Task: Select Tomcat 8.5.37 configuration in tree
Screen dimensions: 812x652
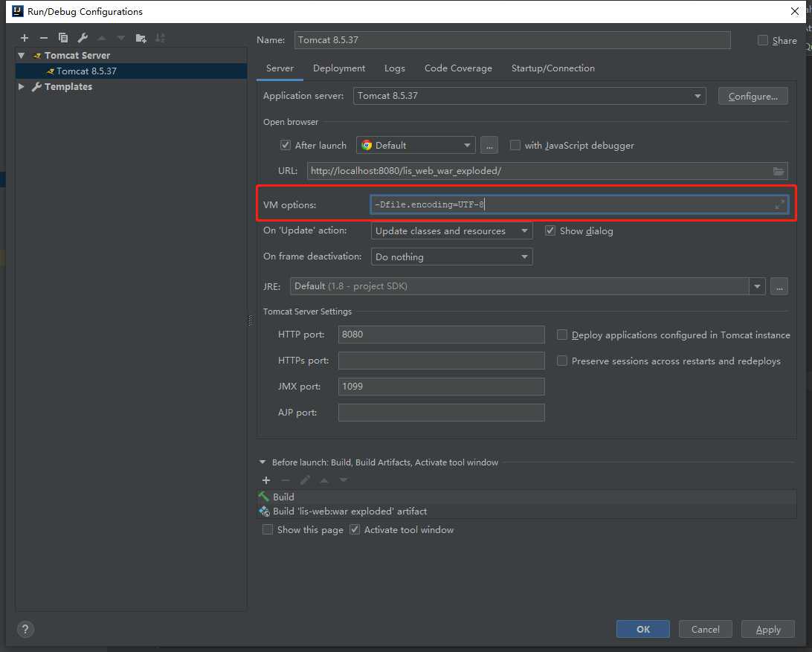Action: coord(131,71)
